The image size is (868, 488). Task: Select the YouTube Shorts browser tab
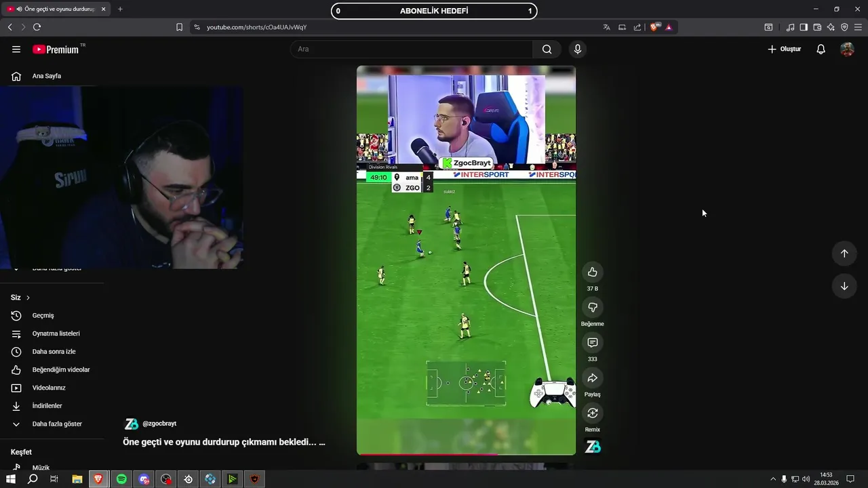(56, 9)
